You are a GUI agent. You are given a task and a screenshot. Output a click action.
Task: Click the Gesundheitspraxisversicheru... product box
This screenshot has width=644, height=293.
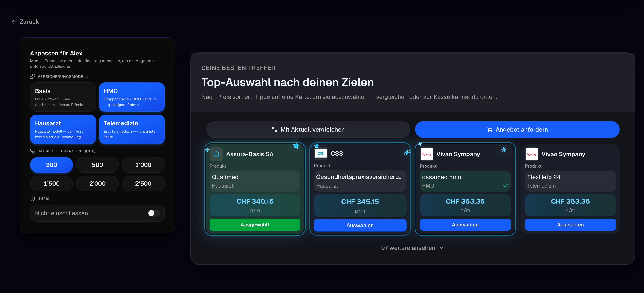360,181
